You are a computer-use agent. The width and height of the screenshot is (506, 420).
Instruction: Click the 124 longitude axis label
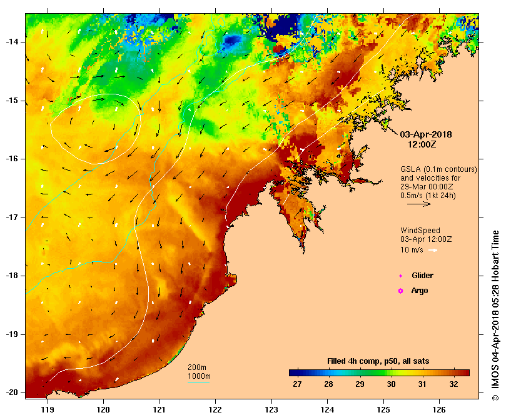327,410
